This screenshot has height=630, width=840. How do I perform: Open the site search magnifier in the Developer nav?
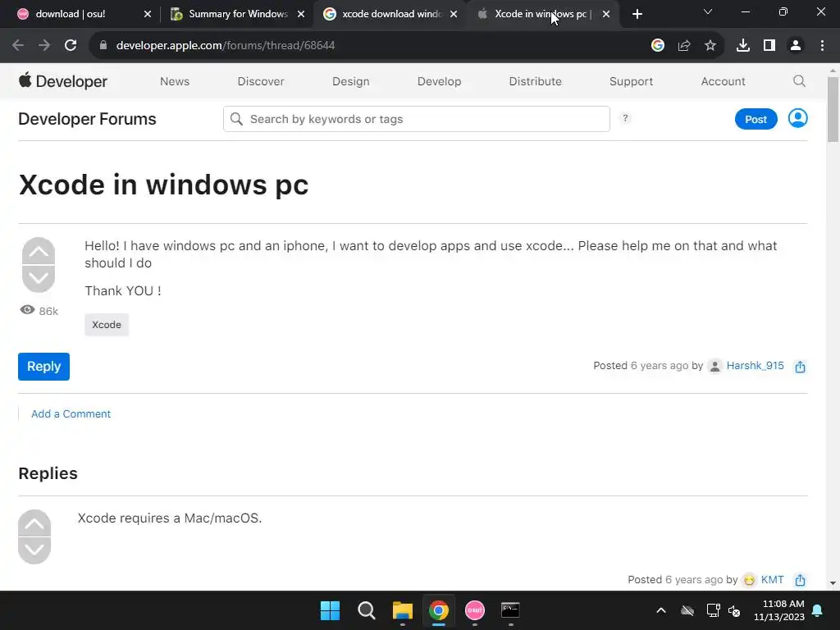[x=799, y=81]
